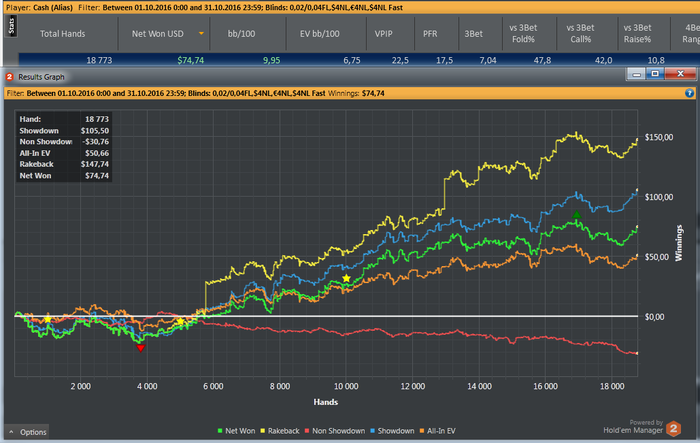This screenshot has width=700, height=443.
Task: Toggle the All-In EV legend series
Action: [x=437, y=431]
